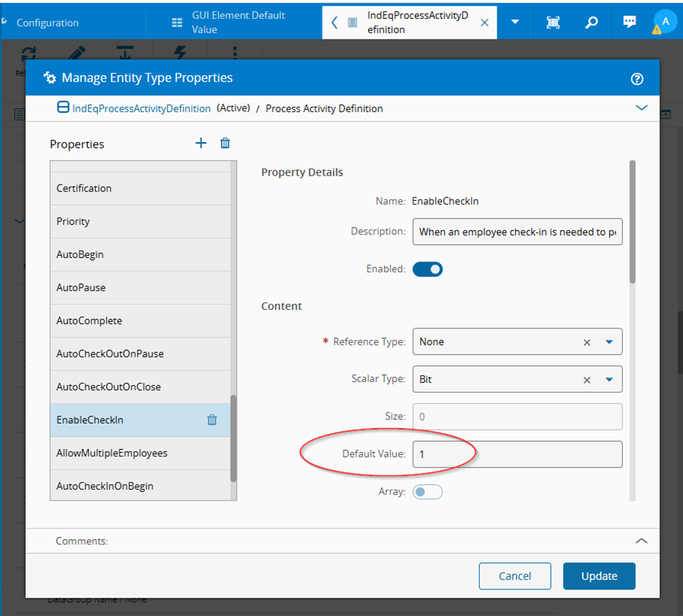Turn on the Array toggle
Screen dimensions: 683x616
[x=427, y=492]
